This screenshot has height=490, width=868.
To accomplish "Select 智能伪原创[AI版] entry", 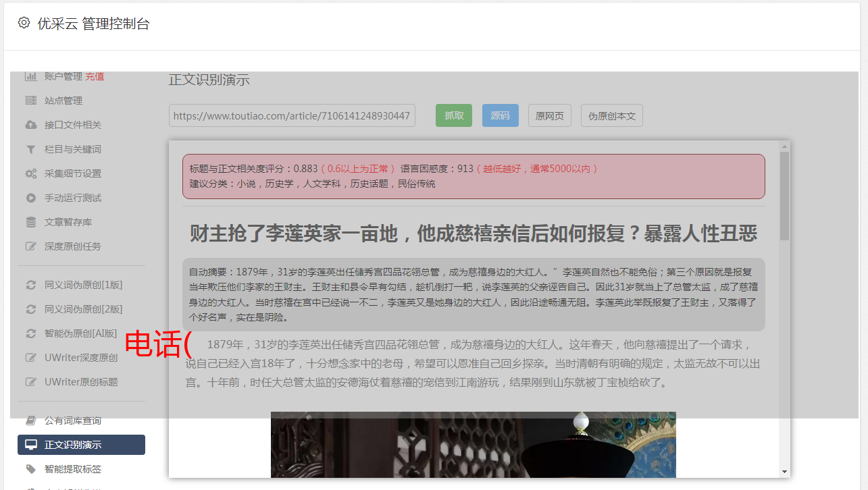I will (81, 333).
